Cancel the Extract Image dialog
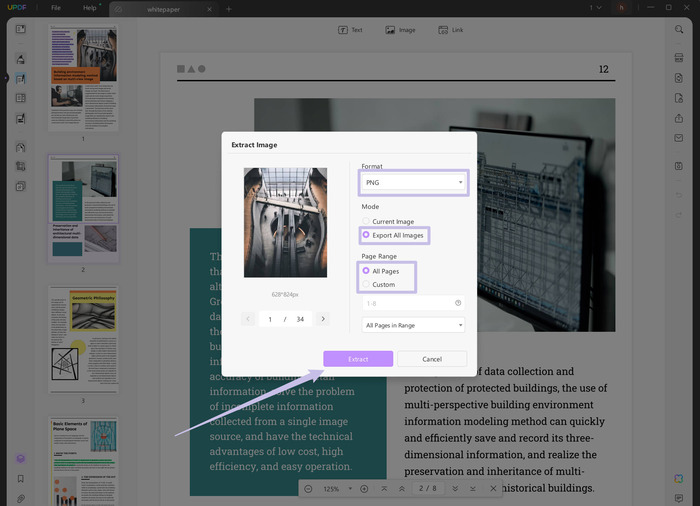Viewport: 700px width, 506px height. [431, 359]
